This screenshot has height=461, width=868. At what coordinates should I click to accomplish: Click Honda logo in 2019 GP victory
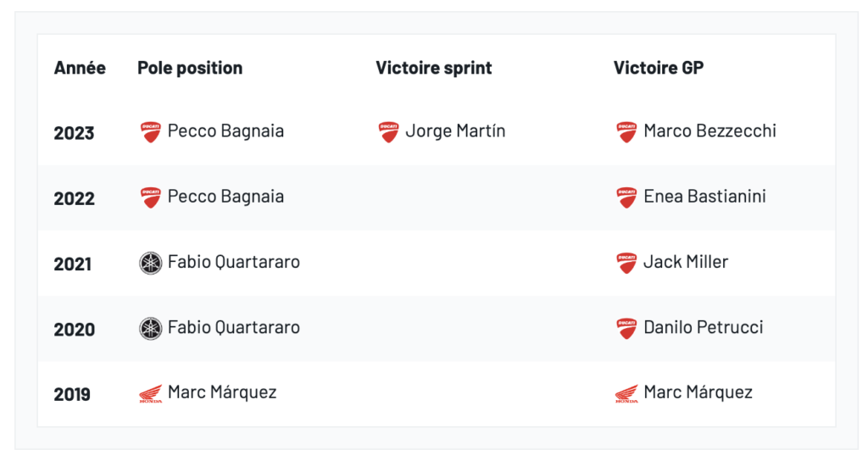tap(626, 393)
